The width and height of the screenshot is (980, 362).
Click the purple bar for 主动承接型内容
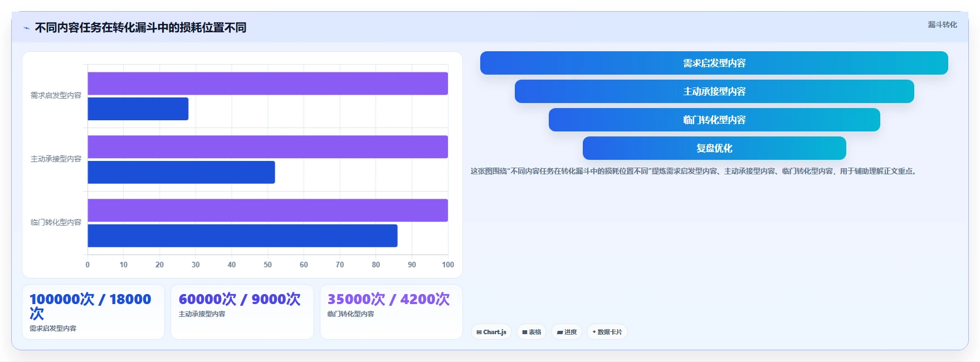[267, 147]
